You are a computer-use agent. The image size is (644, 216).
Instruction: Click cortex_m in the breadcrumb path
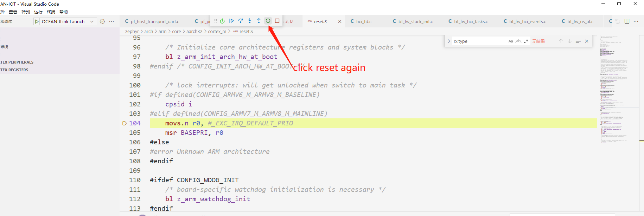pyautogui.click(x=217, y=31)
